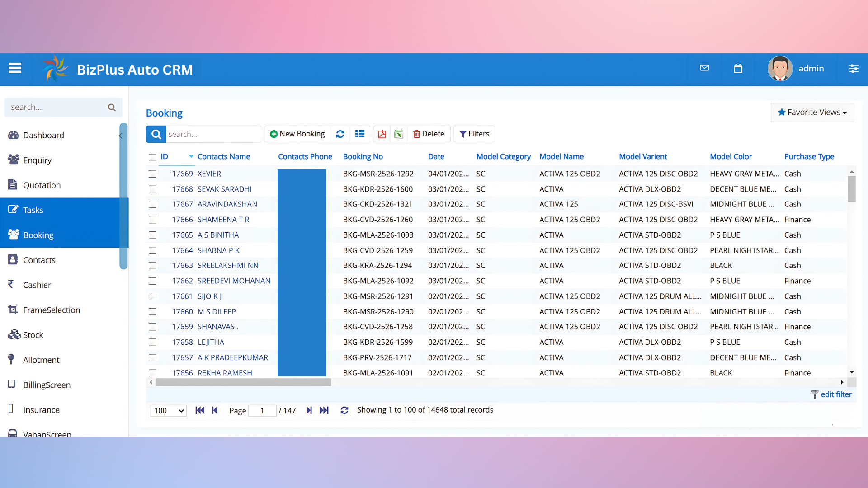Select checkbox for booking 17669 XEVIER
The width and height of the screenshot is (868, 488).
(152, 174)
